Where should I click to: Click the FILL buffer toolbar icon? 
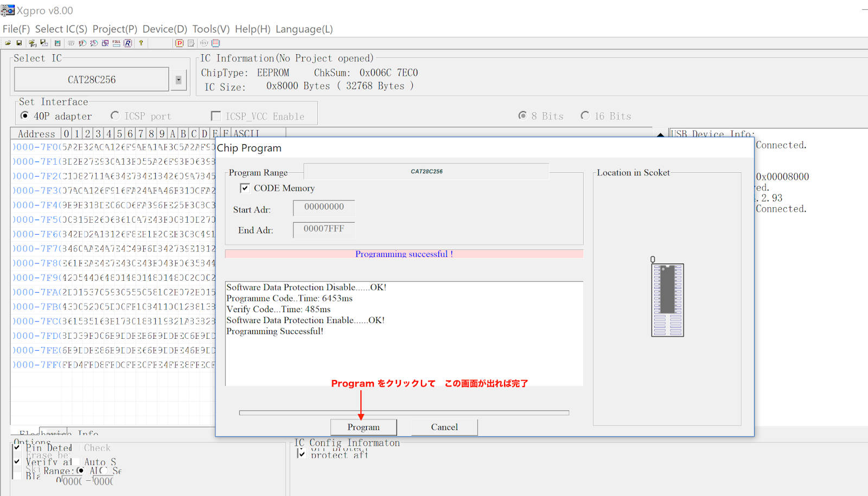coord(116,43)
